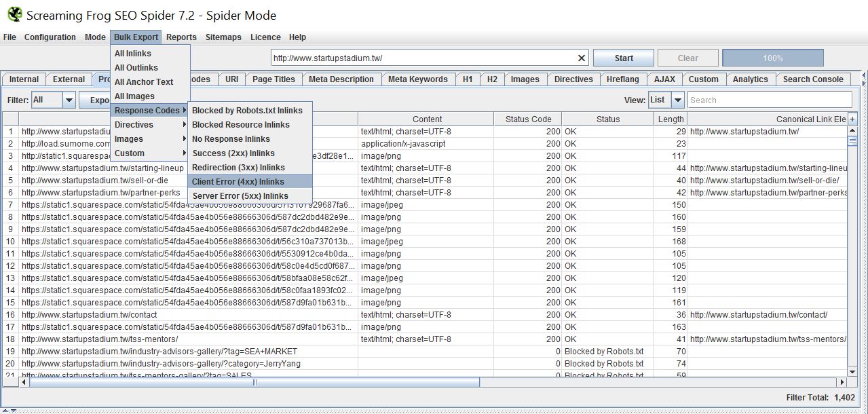Switch to the Internal tab
This screenshot has height=414, width=868.
tap(24, 79)
